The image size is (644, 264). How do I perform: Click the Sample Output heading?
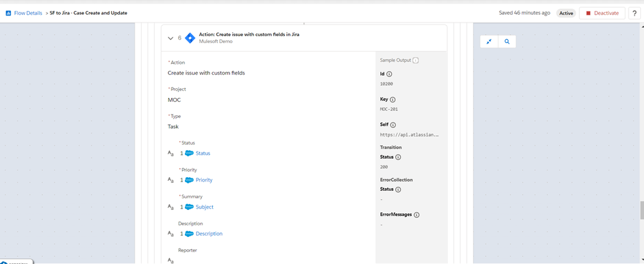pos(395,61)
